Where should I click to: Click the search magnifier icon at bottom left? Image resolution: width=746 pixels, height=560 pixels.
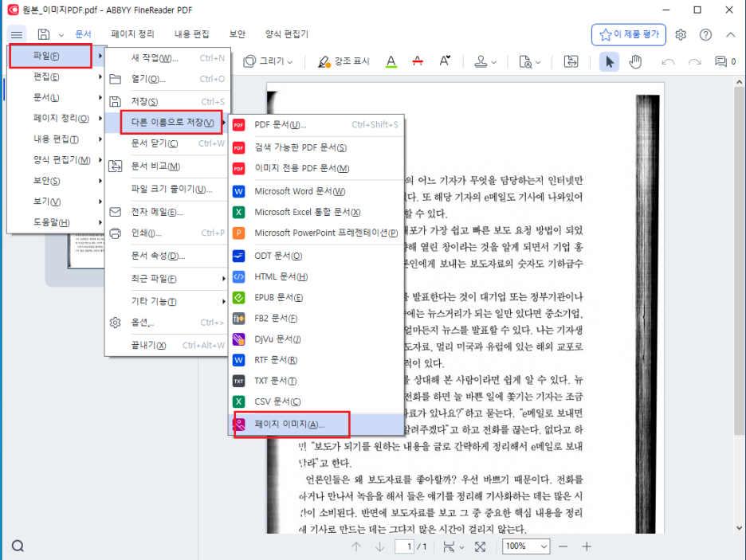[x=18, y=546]
